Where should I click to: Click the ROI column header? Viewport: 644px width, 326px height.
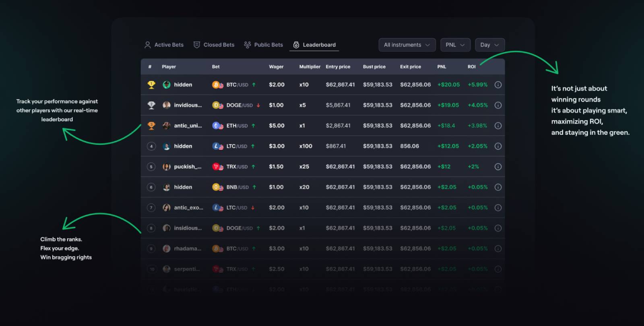[471, 67]
